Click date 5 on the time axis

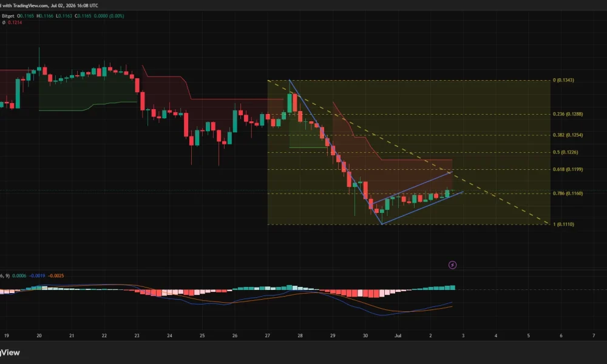pyautogui.click(x=529, y=335)
